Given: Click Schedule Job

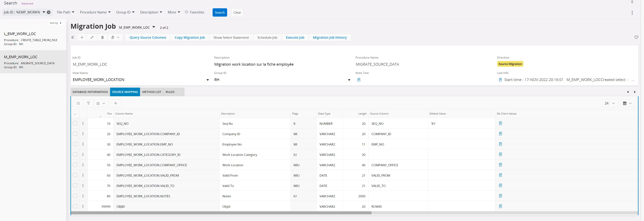Looking at the screenshot, I should coord(267,37).
